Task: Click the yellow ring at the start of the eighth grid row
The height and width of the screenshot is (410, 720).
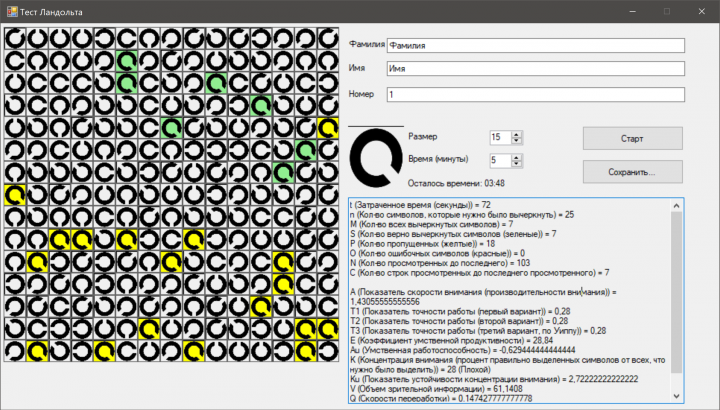Action: pos(15,195)
